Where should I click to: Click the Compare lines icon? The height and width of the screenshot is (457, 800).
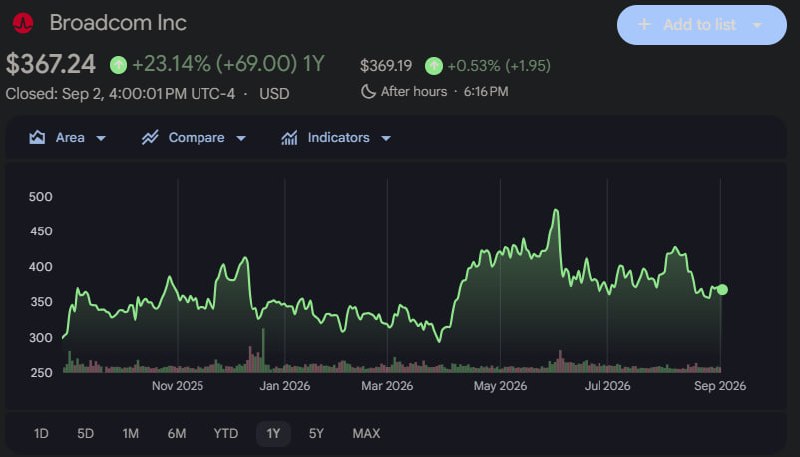tap(150, 137)
